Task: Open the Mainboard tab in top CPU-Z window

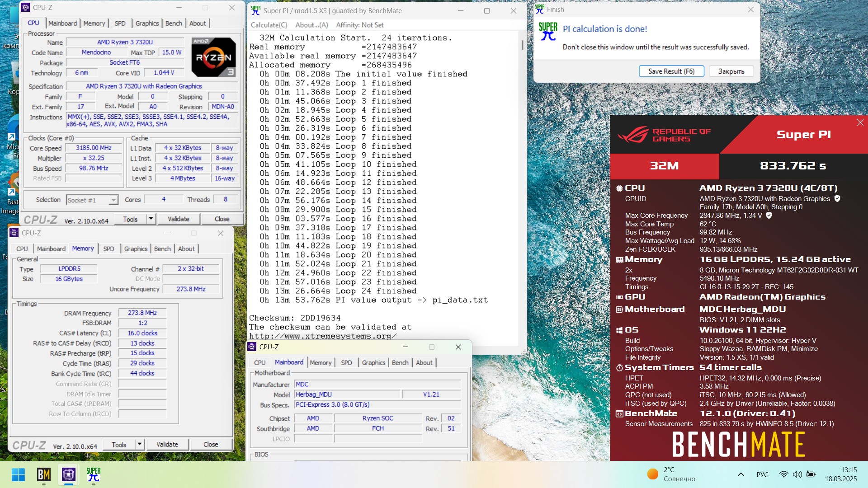Action: pyautogui.click(x=62, y=23)
